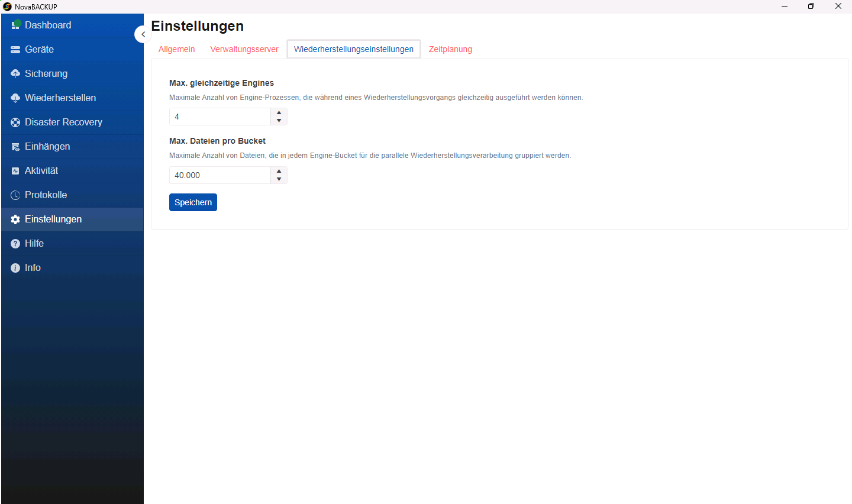The height and width of the screenshot is (504, 852).
Task: Decrease Max. Dateien pro Bucket value
Action: click(279, 179)
